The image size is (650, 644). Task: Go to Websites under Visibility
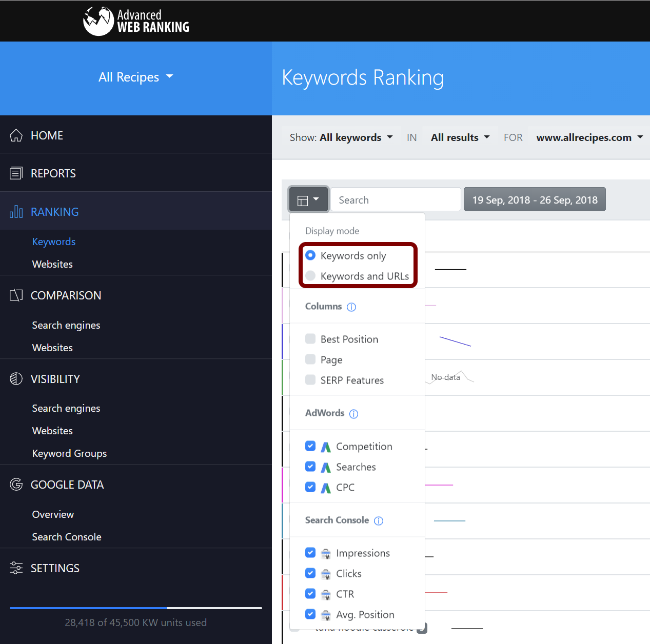(52, 431)
